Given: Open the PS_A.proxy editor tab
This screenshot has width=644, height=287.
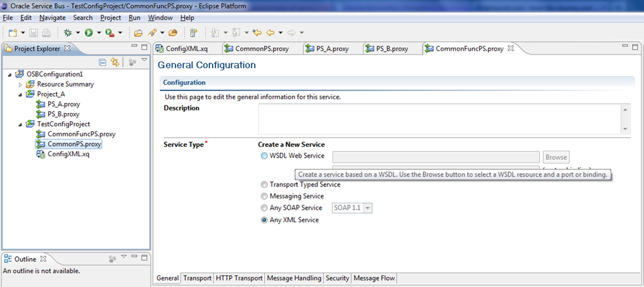Looking at the screenshot, I should [332, 48].
